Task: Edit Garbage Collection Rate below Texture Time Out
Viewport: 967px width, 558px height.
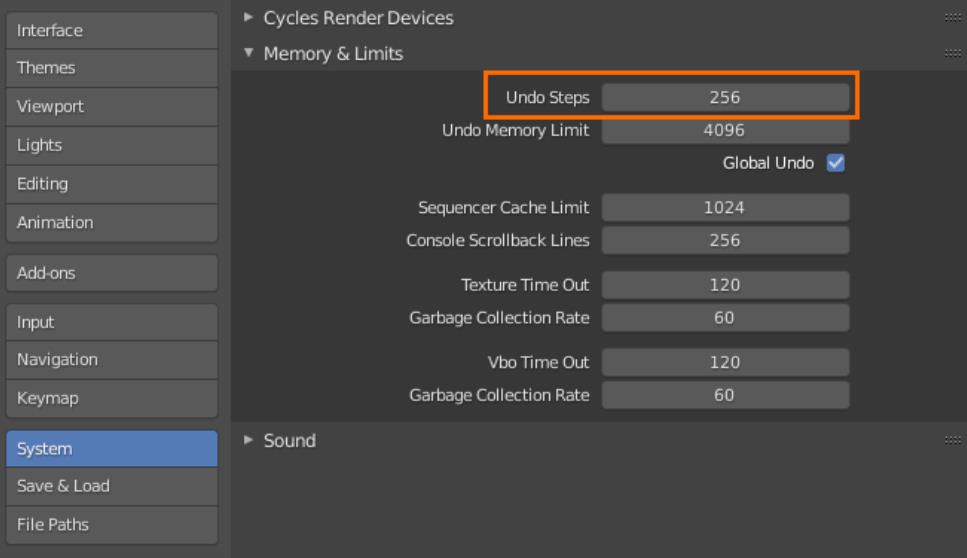Action: 725,318
